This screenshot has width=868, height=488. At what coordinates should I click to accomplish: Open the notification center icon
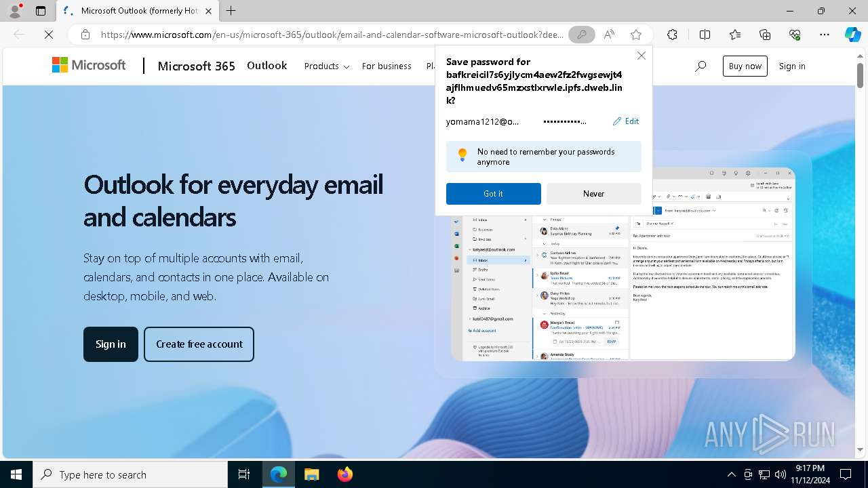(x=846, y=474)
